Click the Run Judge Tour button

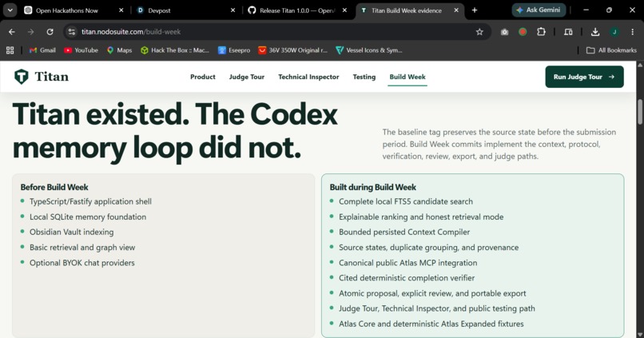click(x=584, y=77)
